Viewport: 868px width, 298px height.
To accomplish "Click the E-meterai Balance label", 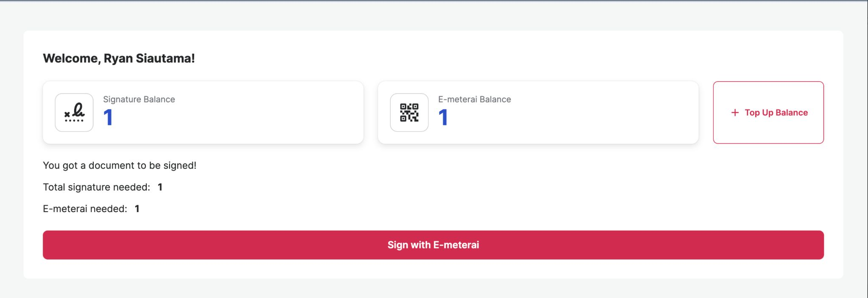I will tap(474, 99).
